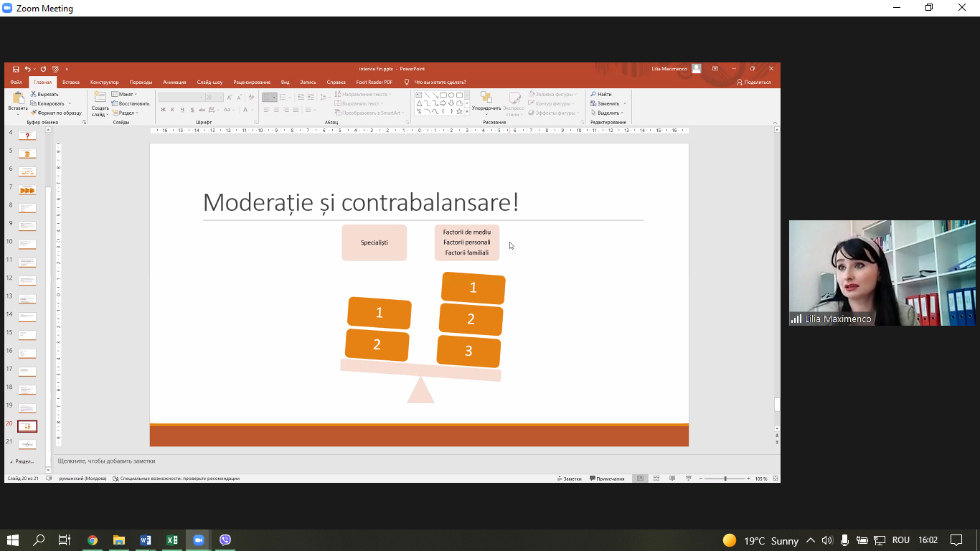Click Reset (Восстановить) slide button
Screen dimensions: 980x551
(131, 103)
